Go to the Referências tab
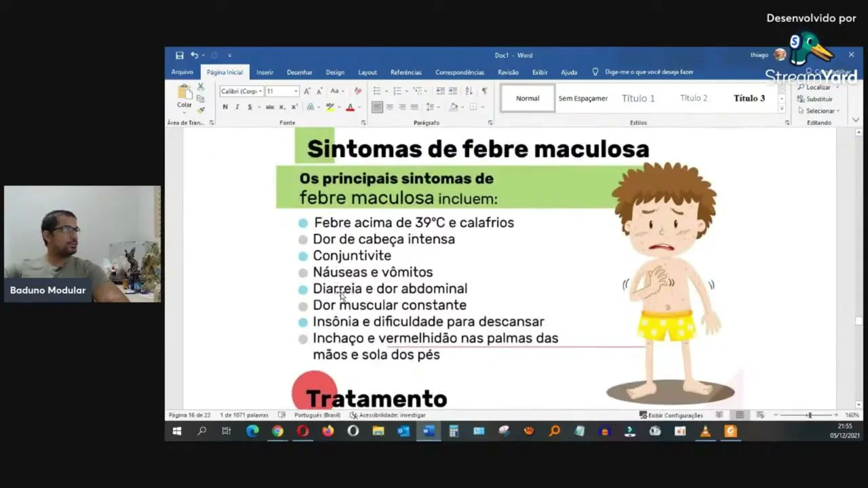868x488 pixels. click(406, 73)
